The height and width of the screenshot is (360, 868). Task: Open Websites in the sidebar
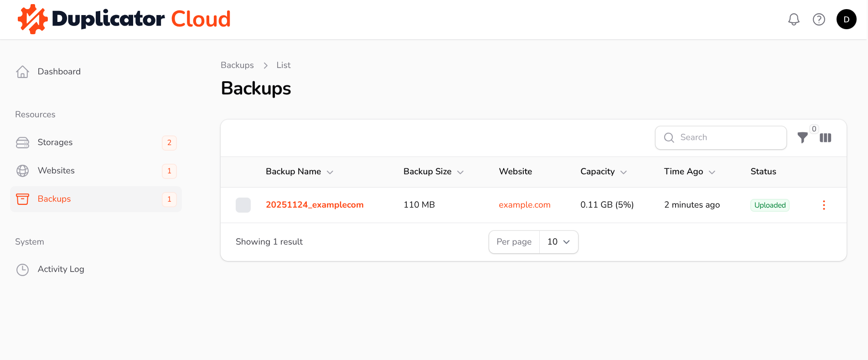56,171
